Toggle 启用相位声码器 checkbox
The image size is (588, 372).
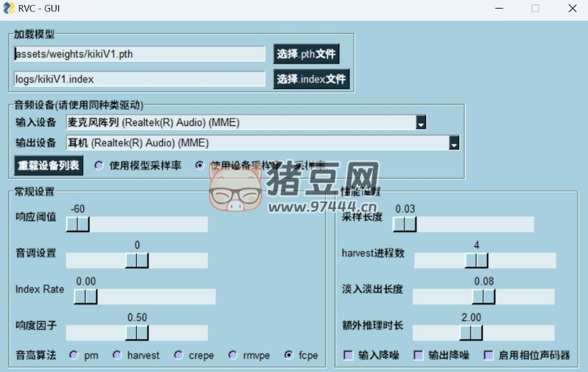488,355
